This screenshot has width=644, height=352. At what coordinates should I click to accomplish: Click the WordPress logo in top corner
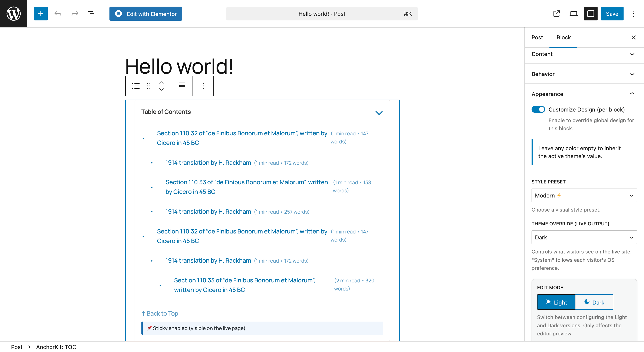tap(13, 13)
